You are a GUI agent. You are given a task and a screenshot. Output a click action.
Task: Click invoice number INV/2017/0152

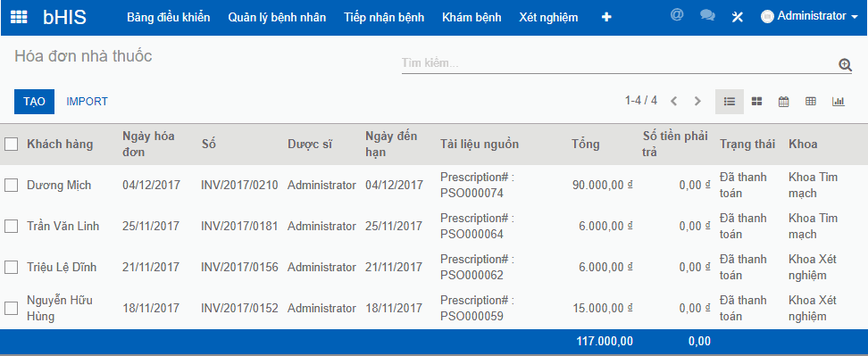239,309
